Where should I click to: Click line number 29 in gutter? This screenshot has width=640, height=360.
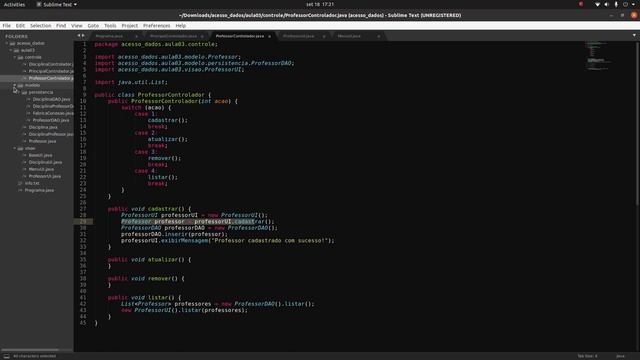click(83, 221)
